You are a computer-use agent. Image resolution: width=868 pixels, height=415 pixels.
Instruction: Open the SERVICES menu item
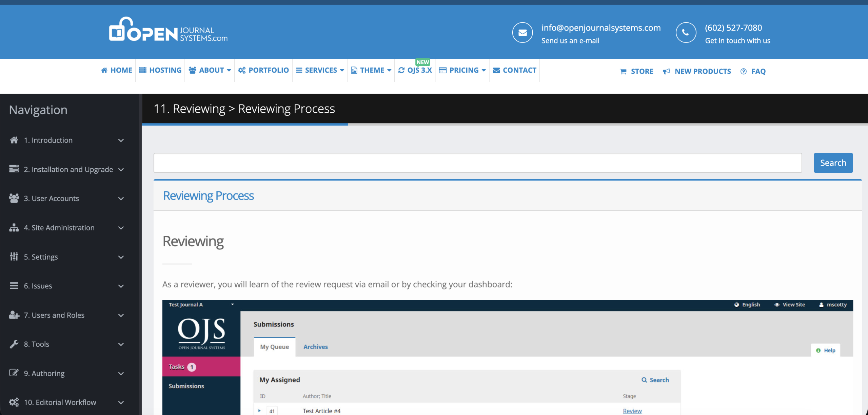[320, 70]
